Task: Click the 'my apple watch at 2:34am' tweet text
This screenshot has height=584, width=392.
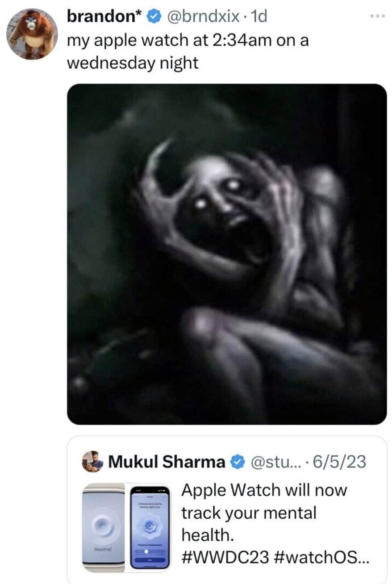Action: (188, 41)
